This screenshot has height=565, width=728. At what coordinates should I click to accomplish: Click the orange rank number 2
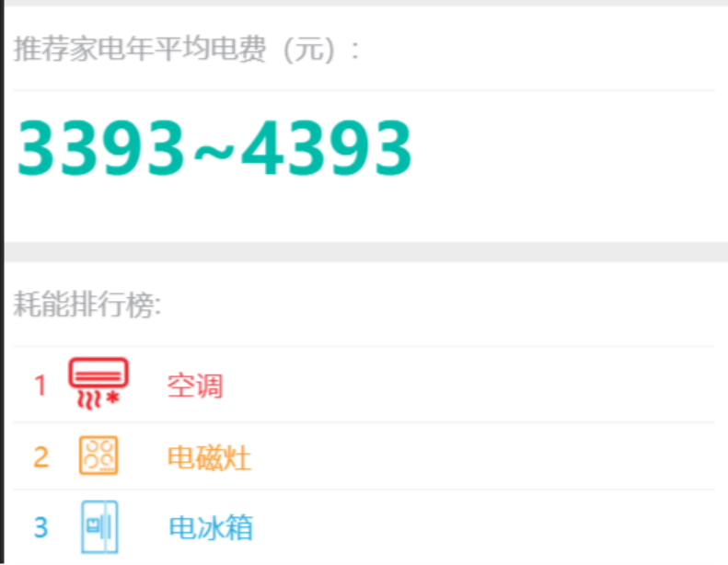tap(40, 457)
